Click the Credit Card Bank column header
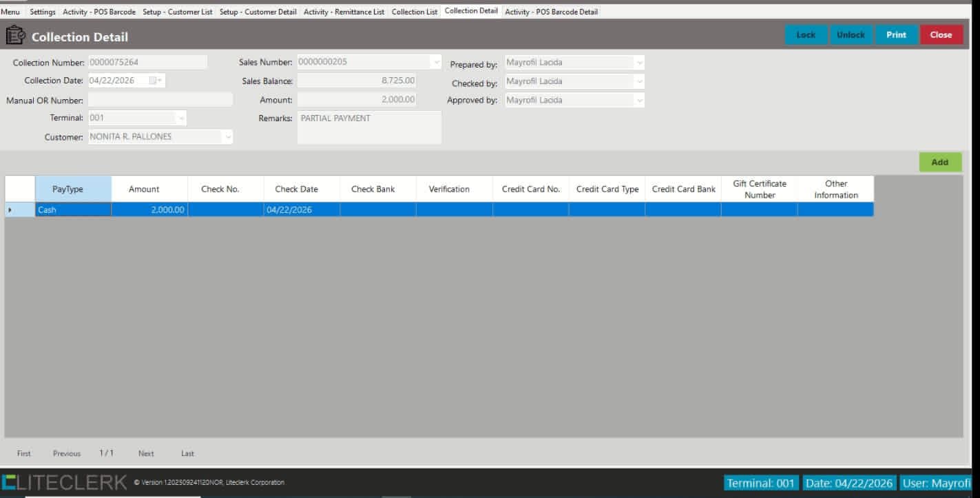The image size is (980, 498). 683,189
